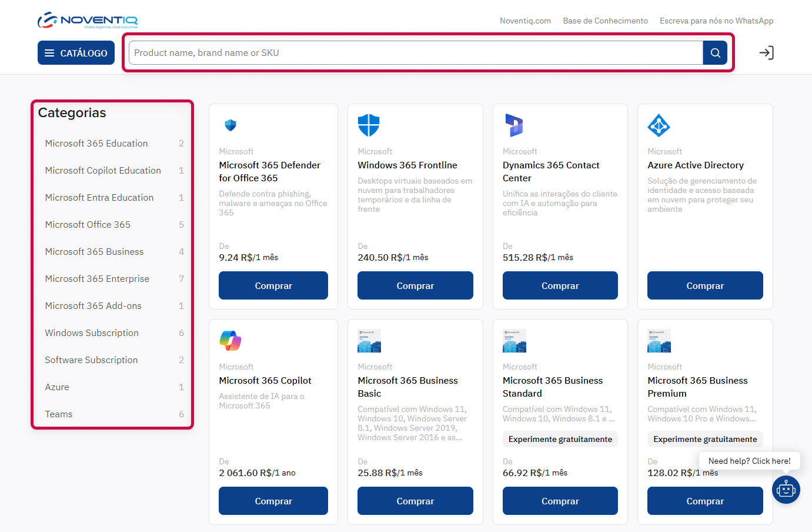The height and width of the screenshot is (532, 812).
Task: Click the Microsoft 365 Copilot icon
Action: pyautogui.click(x=230, y=341)
